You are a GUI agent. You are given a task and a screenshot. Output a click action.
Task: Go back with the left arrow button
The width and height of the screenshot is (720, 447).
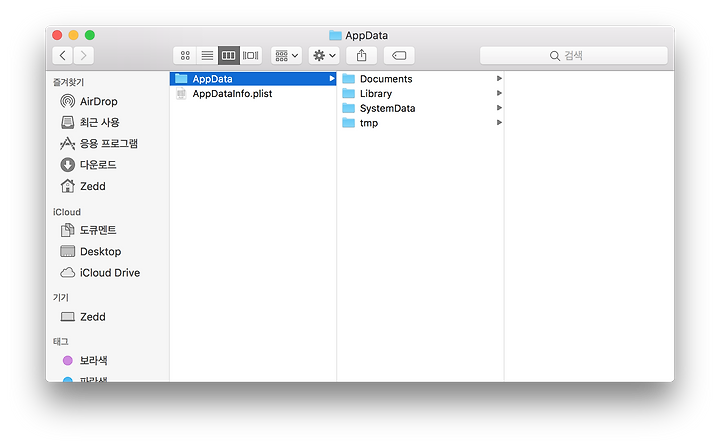pos(62,56)
